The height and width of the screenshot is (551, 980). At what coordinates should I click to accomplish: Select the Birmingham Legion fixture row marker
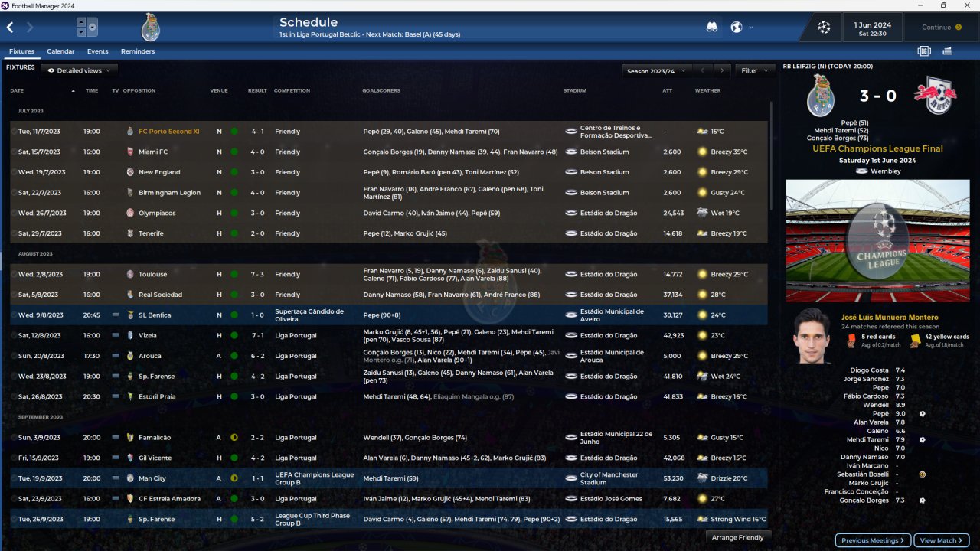point(14,193)
